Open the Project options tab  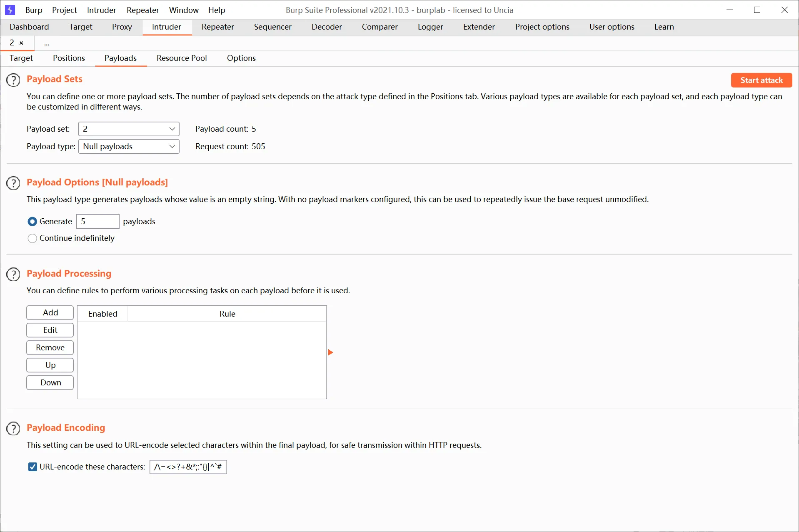pyautogui.click(x=542, y=27)
